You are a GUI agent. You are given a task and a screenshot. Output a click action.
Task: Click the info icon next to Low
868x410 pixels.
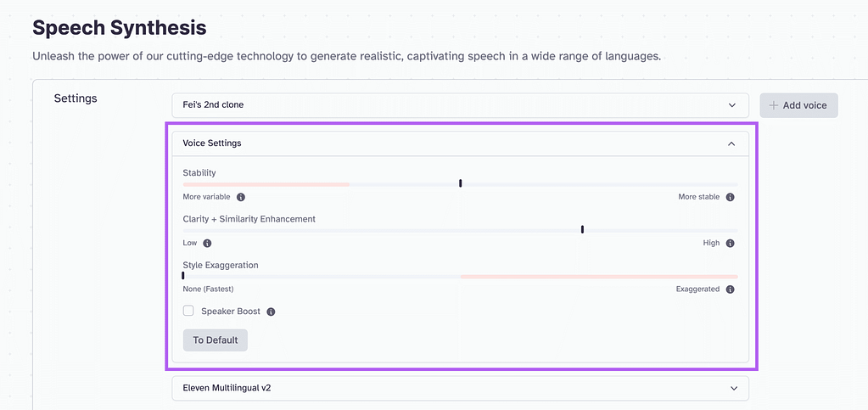(208, 244)
